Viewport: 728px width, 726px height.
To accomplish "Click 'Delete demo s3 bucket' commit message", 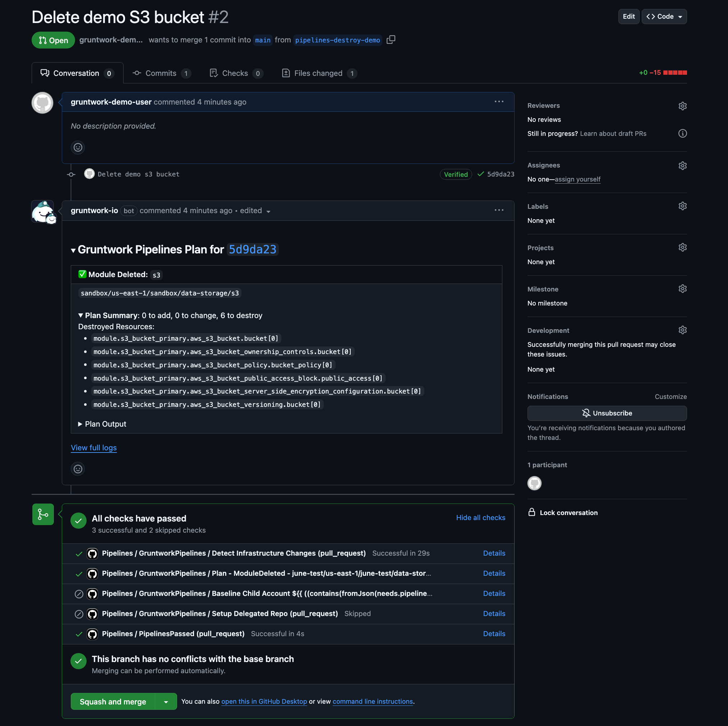I will (139, 174).
